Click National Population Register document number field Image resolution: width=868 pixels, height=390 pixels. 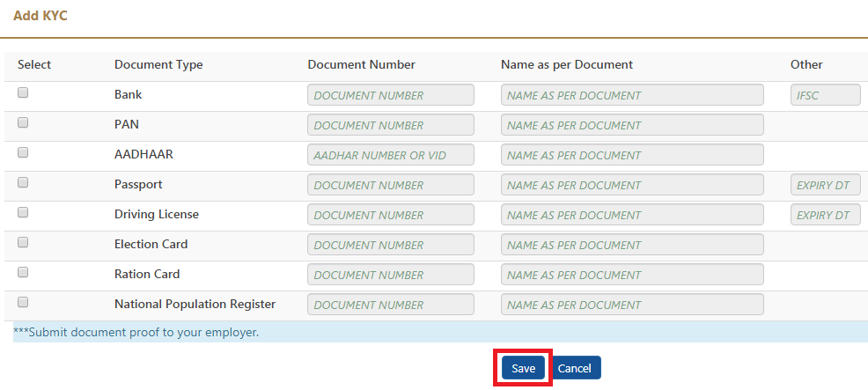391,304
